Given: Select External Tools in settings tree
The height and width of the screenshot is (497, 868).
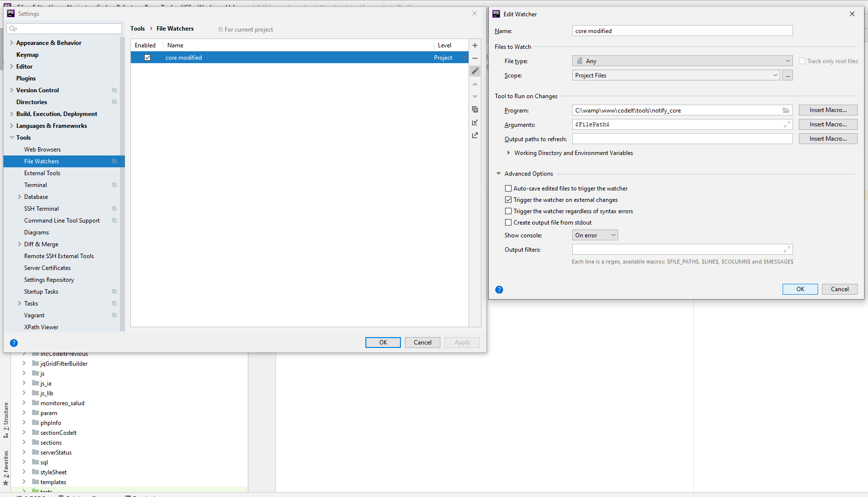Looking at the screenshot, I should 42,173.
